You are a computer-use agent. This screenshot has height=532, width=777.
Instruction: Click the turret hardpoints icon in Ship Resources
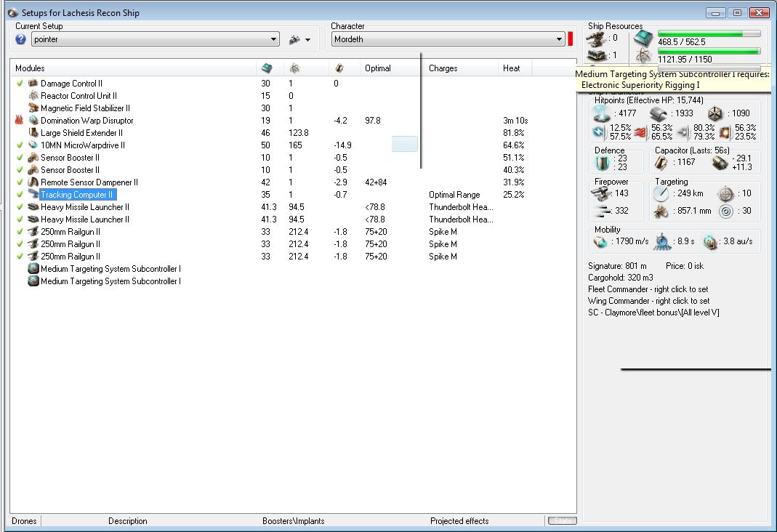click(x=596, y=38)
